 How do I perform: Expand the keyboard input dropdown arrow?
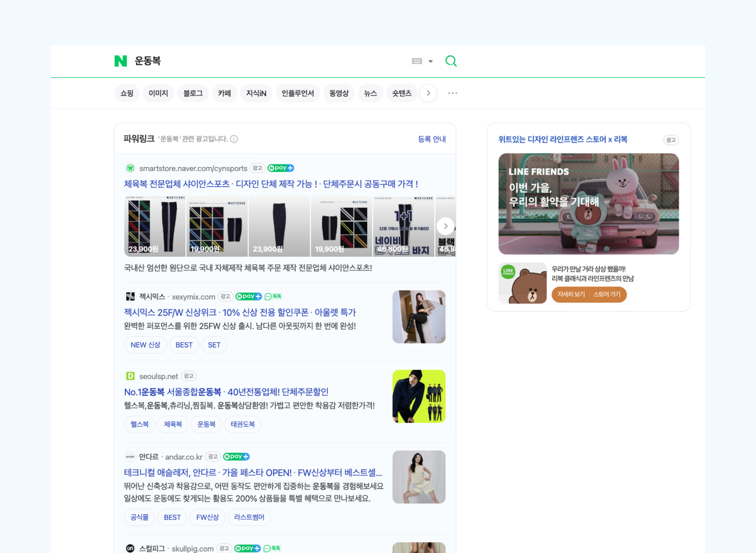coord(430,61)
